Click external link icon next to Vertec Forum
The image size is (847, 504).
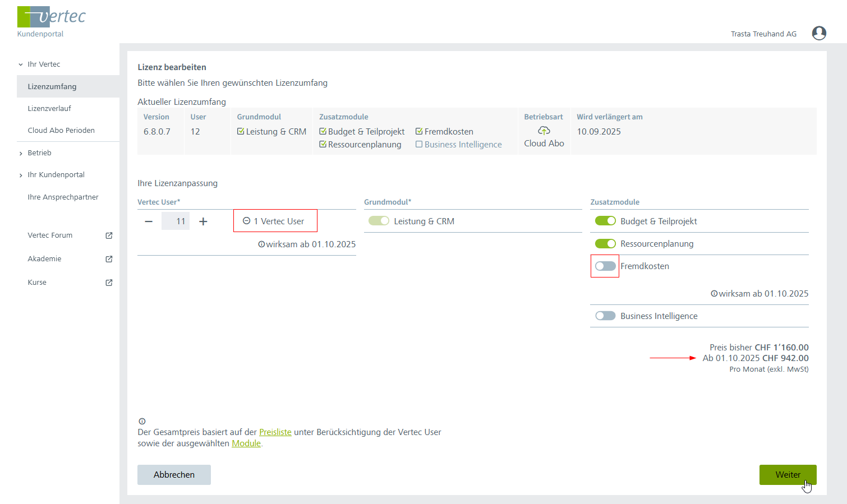coord(109,235)
